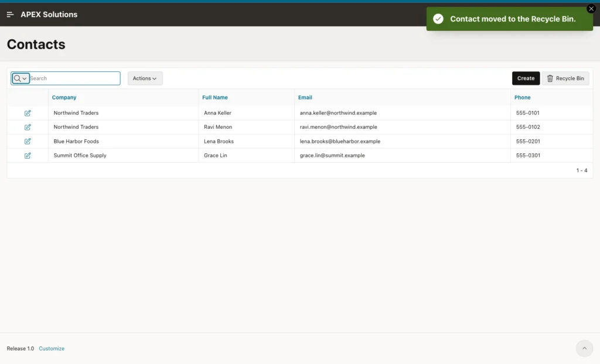Click phone number 555-0201
The image size is (600, 364).
[528, 142]
